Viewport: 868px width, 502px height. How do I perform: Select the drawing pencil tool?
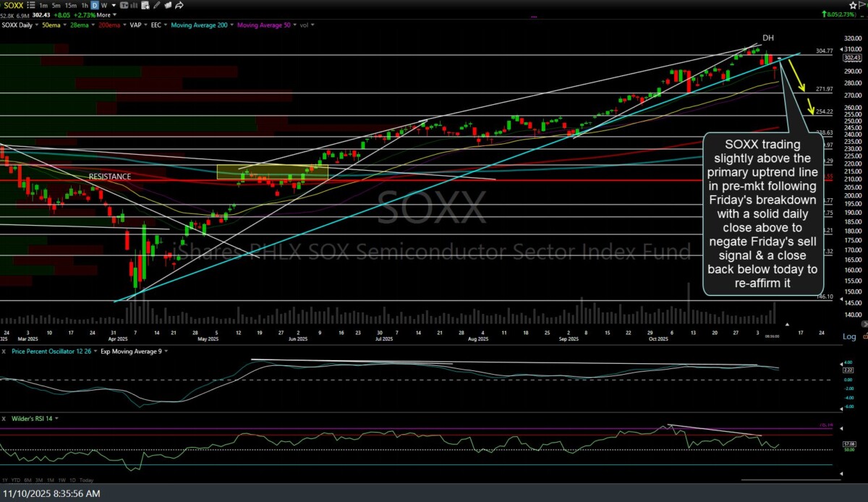[x=156, y=5]
